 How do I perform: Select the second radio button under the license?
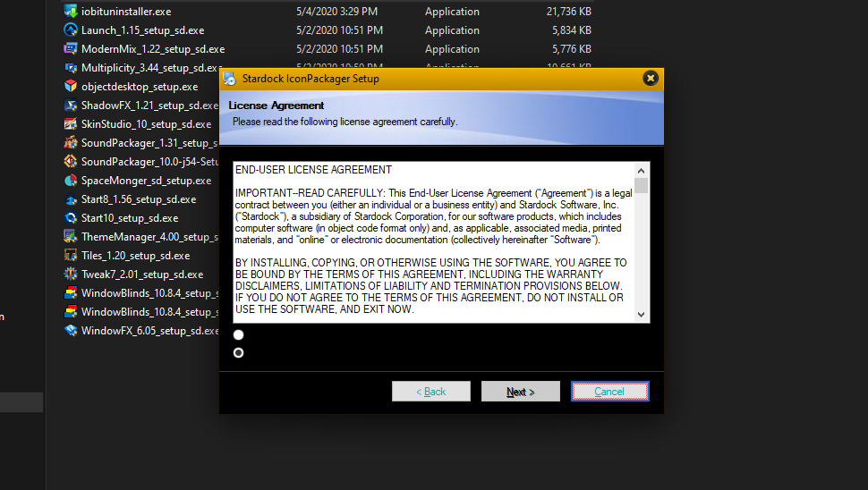click(238, 353)
